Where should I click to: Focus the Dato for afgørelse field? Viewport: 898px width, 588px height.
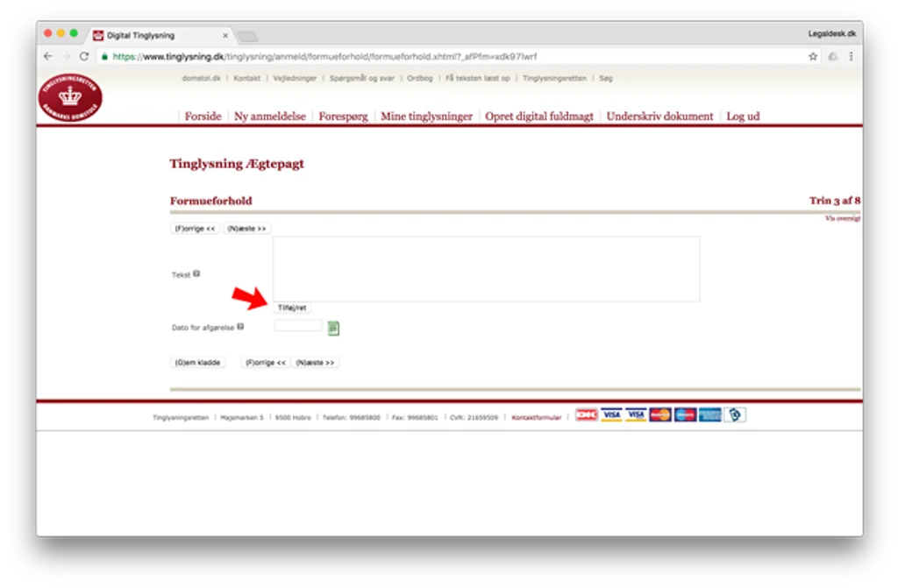(x=298, y=326)
